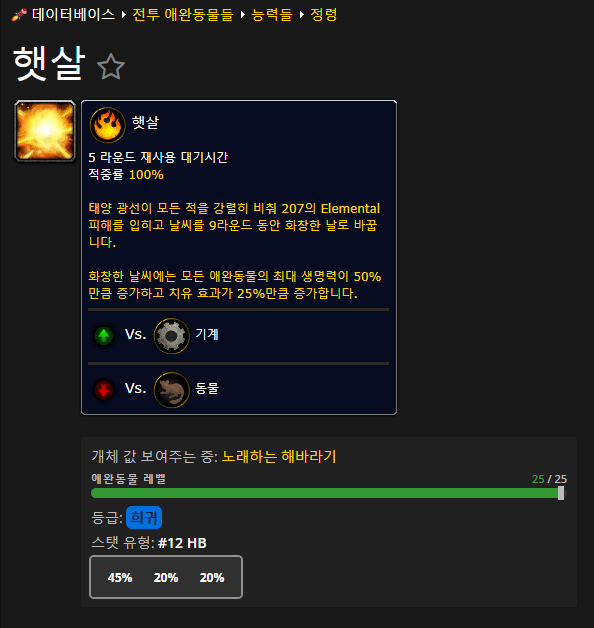Click the gear icon for 기계 type
594x628 pixels.
[x=172, y=336]
